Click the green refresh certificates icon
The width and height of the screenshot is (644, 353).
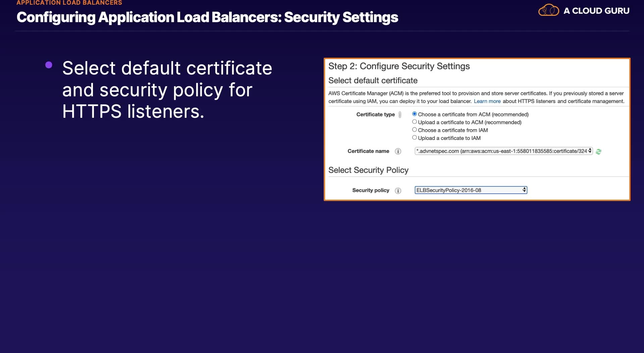pyautogui.click(x=599, y=152)
